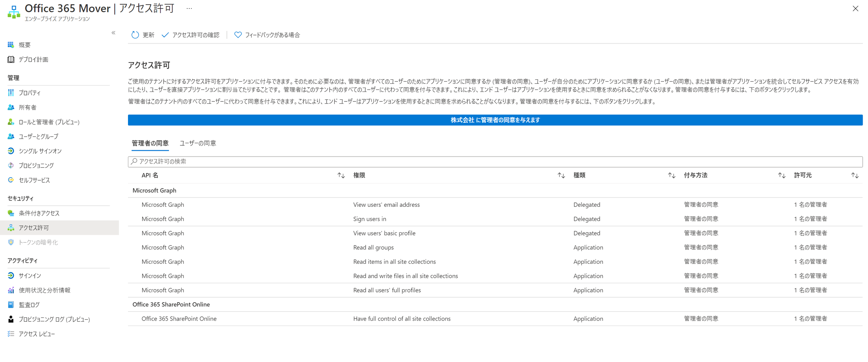The width and height of the screenshot is (868, 362).
Task: Open 概要 in the sidebar
Action: pos(25,45)
